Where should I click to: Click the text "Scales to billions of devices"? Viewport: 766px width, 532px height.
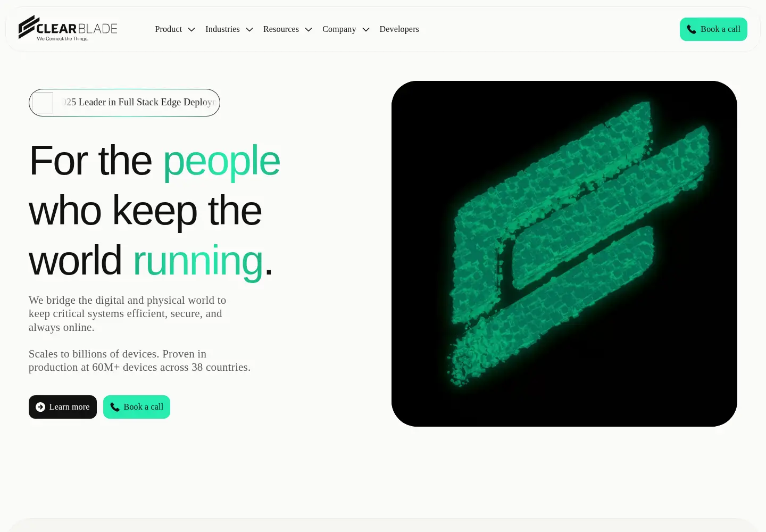[x=93, y=354]
